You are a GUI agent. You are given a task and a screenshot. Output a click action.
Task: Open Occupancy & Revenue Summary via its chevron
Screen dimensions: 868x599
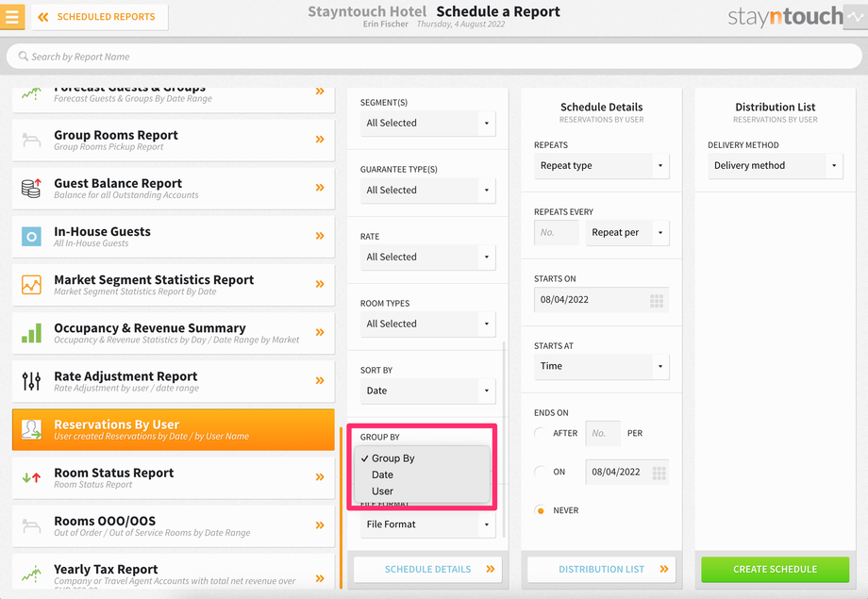(x=320, y=332)
